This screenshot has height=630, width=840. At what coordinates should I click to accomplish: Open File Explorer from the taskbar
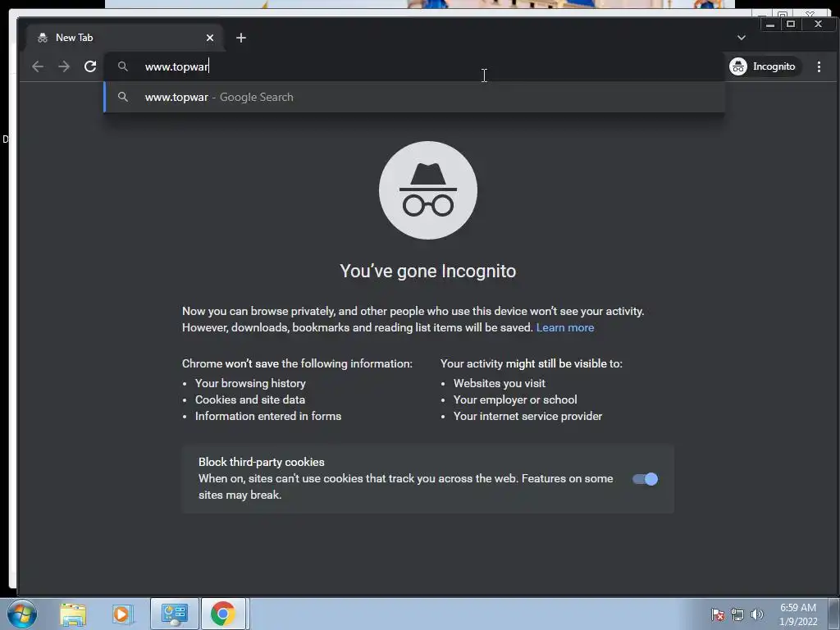coord(73,614)
